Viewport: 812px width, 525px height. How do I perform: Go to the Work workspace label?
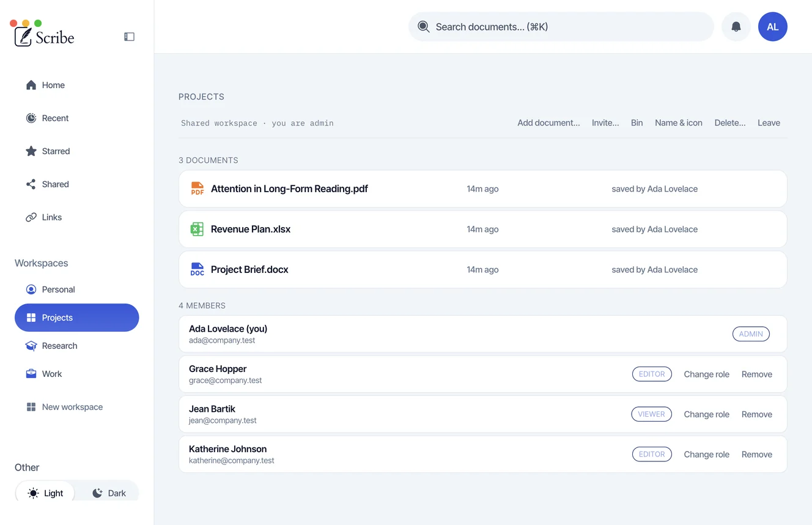(52, 374)
